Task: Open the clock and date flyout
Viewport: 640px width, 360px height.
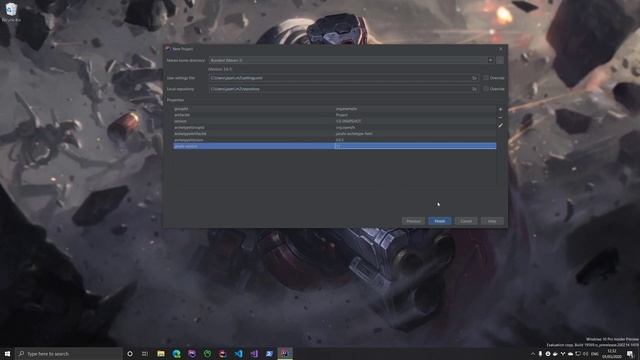Action: [x=611, y=354]
